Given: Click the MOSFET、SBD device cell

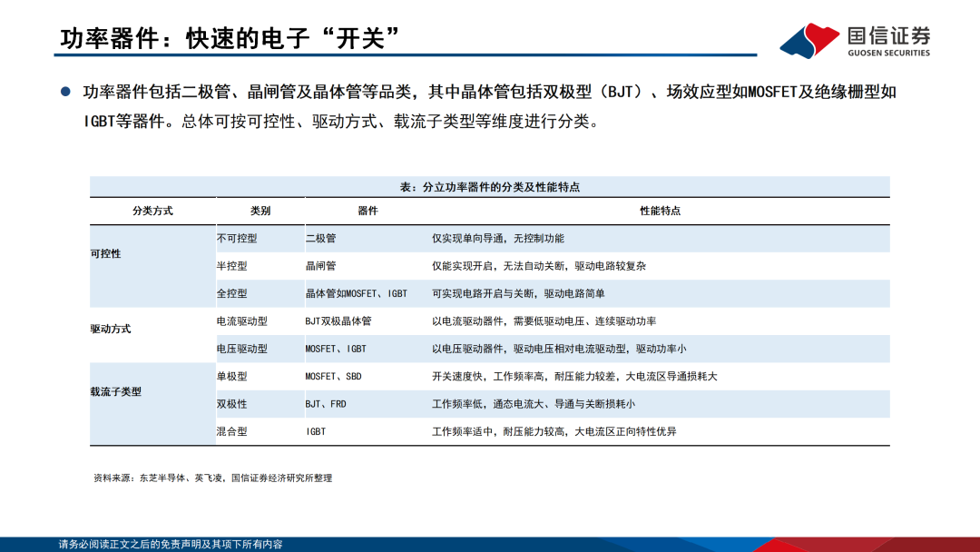Looking at the screenshot, I should click(333, 377).
